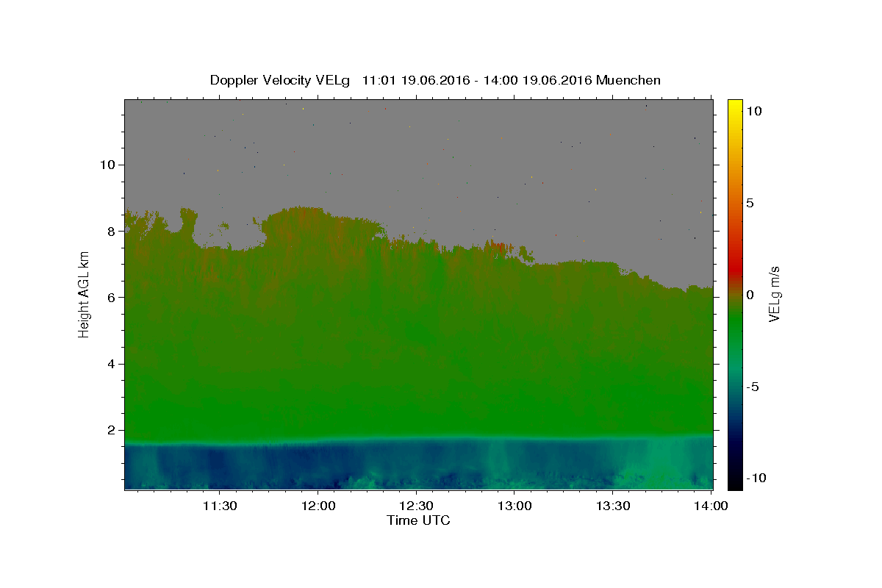This screenshot has width=882, height=588.
Task: Click the 11:30 time axis label
Action: click(x=219, y=506)
